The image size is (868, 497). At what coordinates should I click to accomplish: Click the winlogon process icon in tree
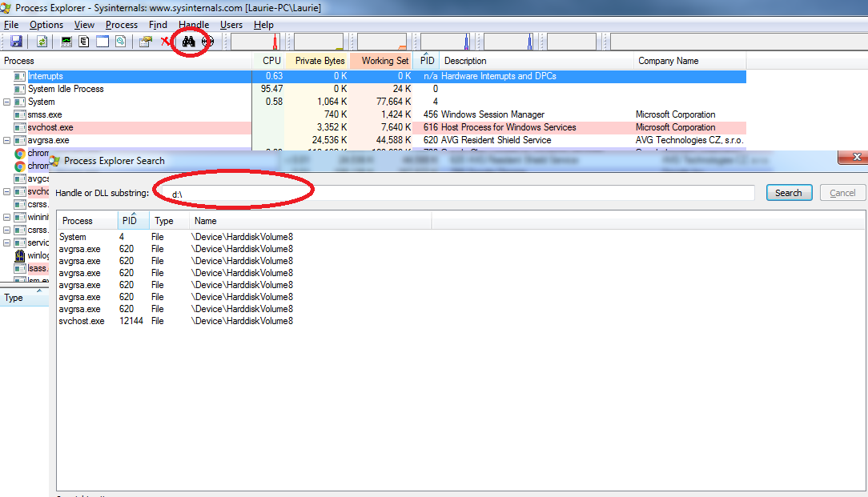20,255
